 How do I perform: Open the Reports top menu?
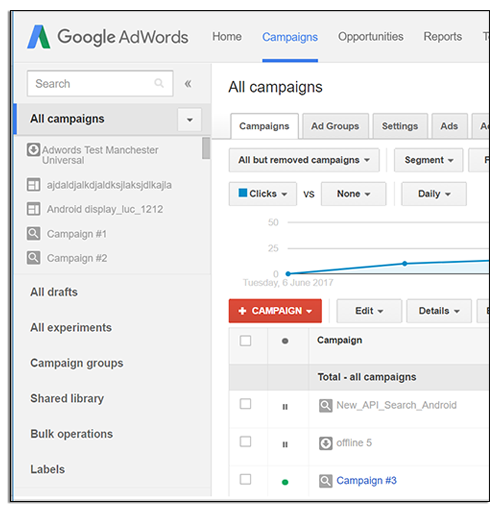[443, 37]
